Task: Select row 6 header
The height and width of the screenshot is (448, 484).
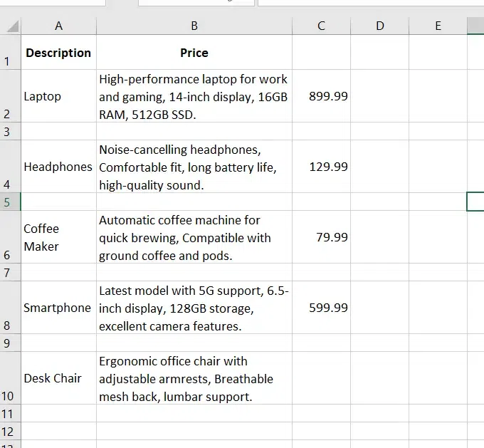Action: 10,237
